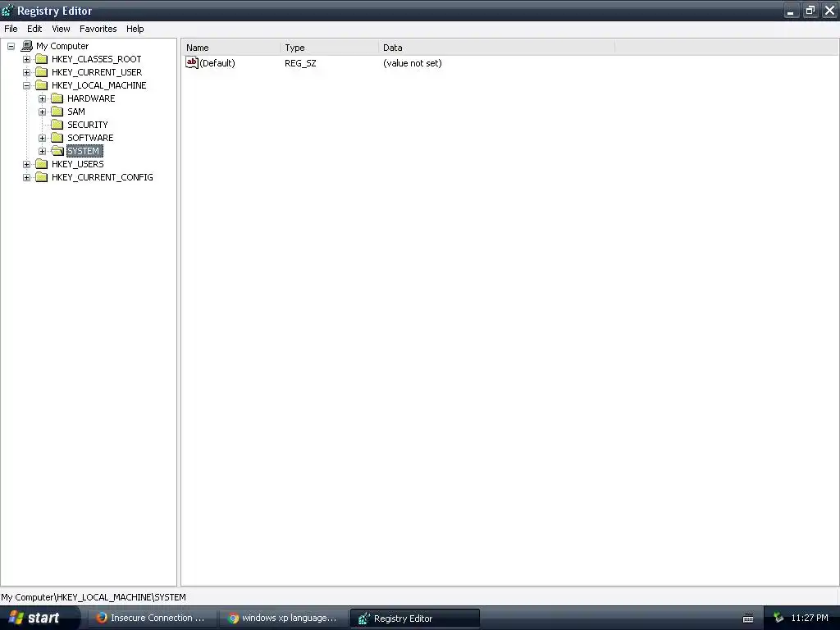This screenshot has height=630, width=840.
Task: Select the My Computer label
Action: 62,46
